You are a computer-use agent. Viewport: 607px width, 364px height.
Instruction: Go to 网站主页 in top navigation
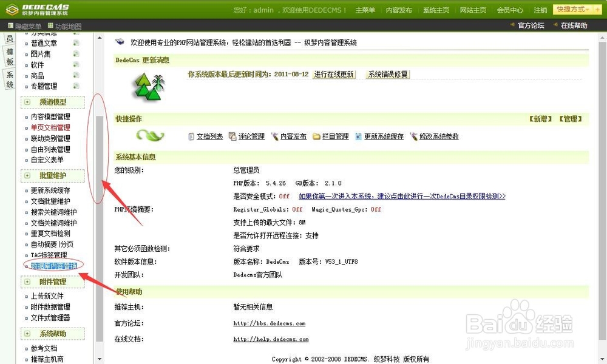[x=473, y=10]
